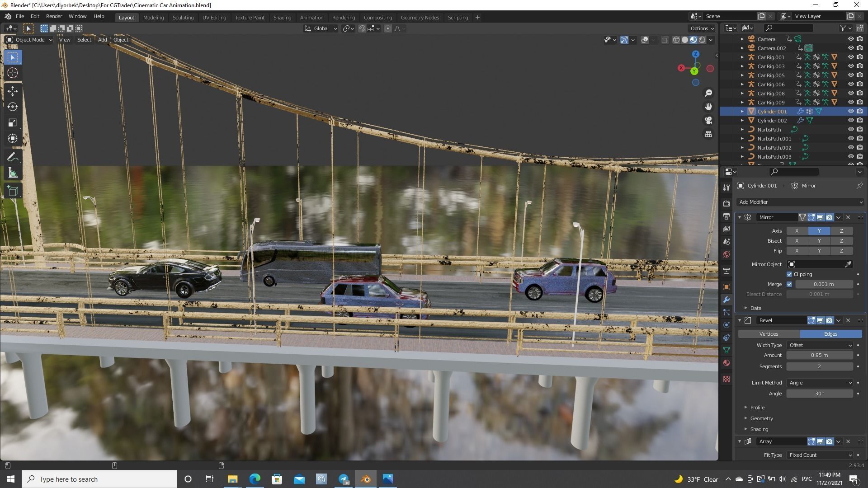
Task: Hide Camera in viewport
Action: [x=851, y=39]
